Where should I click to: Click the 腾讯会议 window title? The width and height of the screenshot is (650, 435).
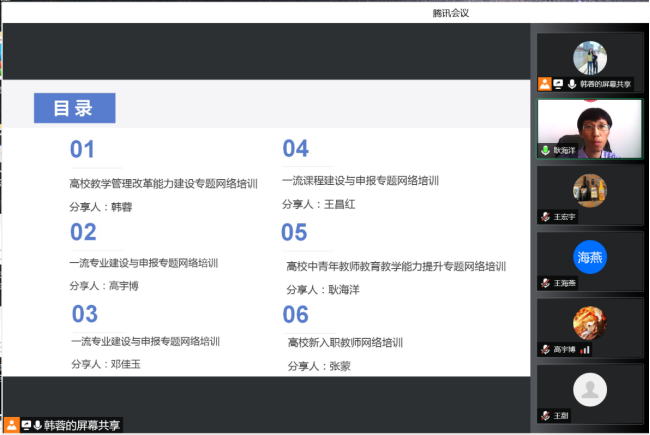451,13
